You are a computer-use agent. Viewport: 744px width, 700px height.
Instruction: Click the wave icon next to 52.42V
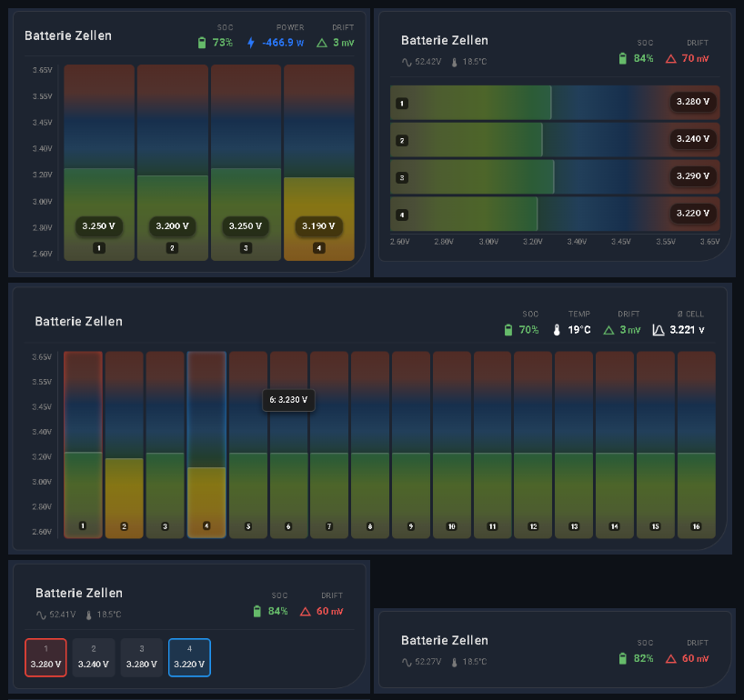pos(407,63)
